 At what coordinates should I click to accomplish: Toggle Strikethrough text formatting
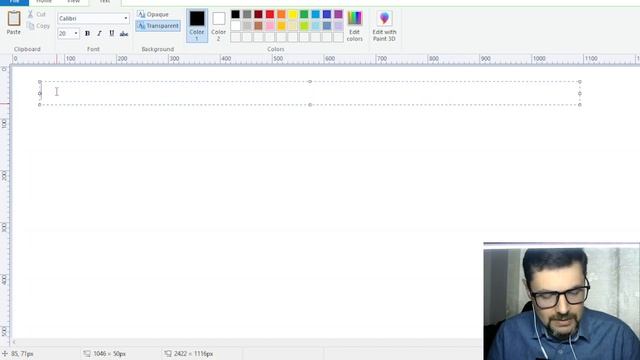pyautogui.click(x=124, y=33)
